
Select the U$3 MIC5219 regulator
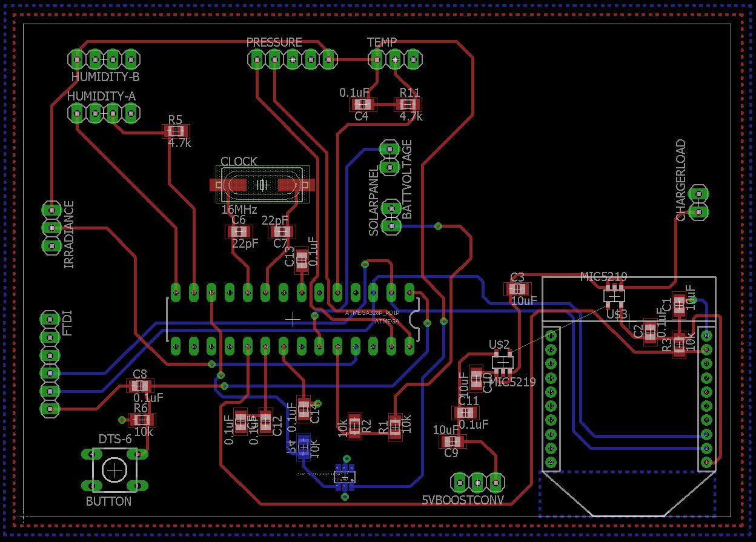[x=614, y=297]
